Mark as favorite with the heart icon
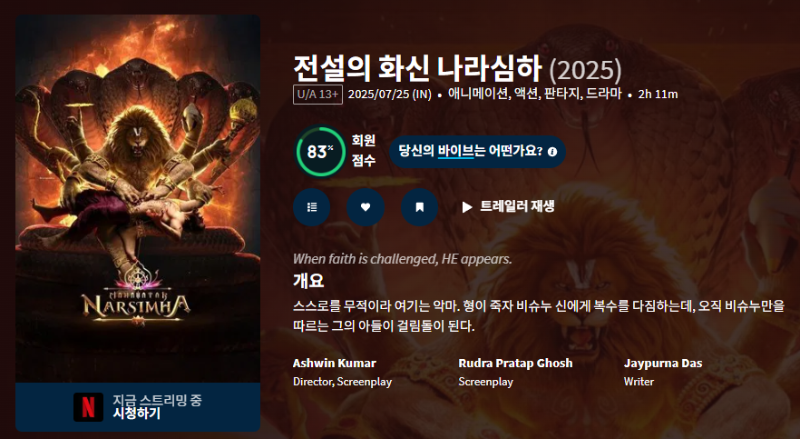Viewport: 800px width, 439px height. [x=365, y=207]
